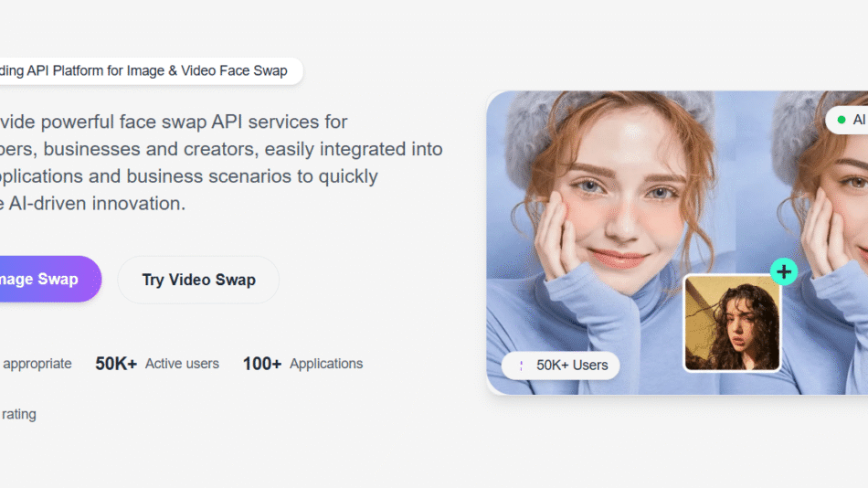Click the 100+ Applications statistic
The image size is (868, 488).
(302, 364)
